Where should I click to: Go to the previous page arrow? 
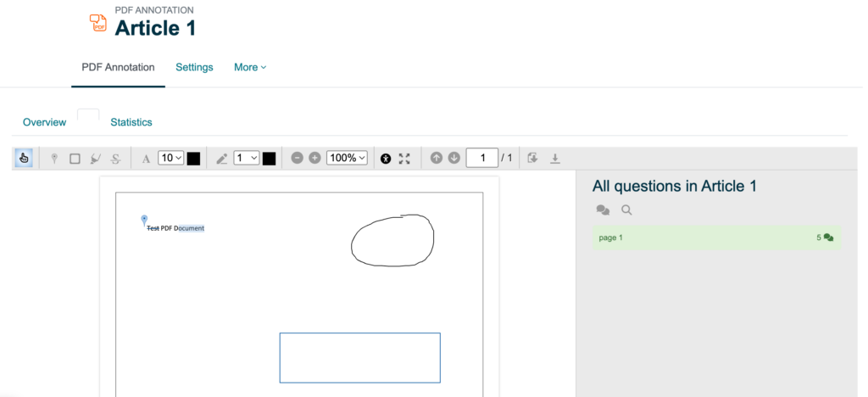tap(437, 158)
